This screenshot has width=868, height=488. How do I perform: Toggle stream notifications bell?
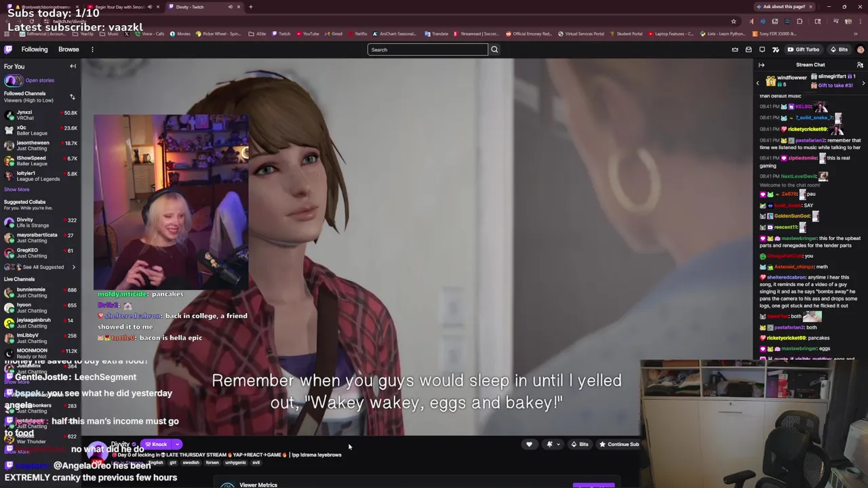coord(550,445)
